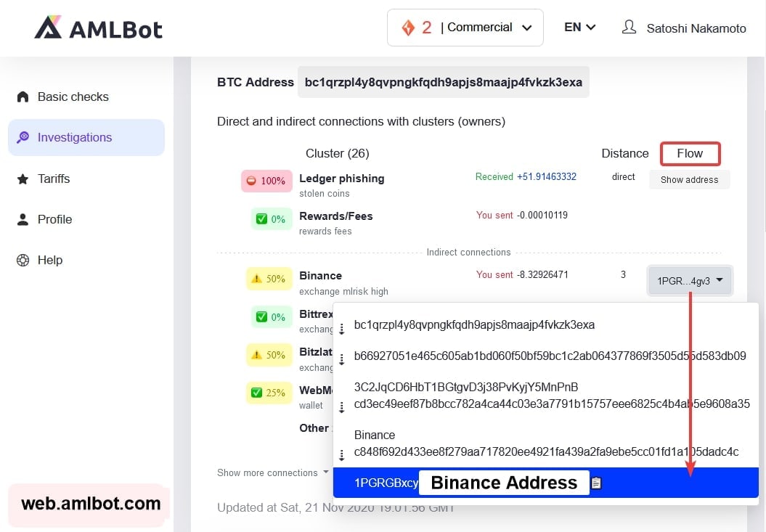
Task: Click the red 100% Ledger phishing risk badge
Action: 266,181
